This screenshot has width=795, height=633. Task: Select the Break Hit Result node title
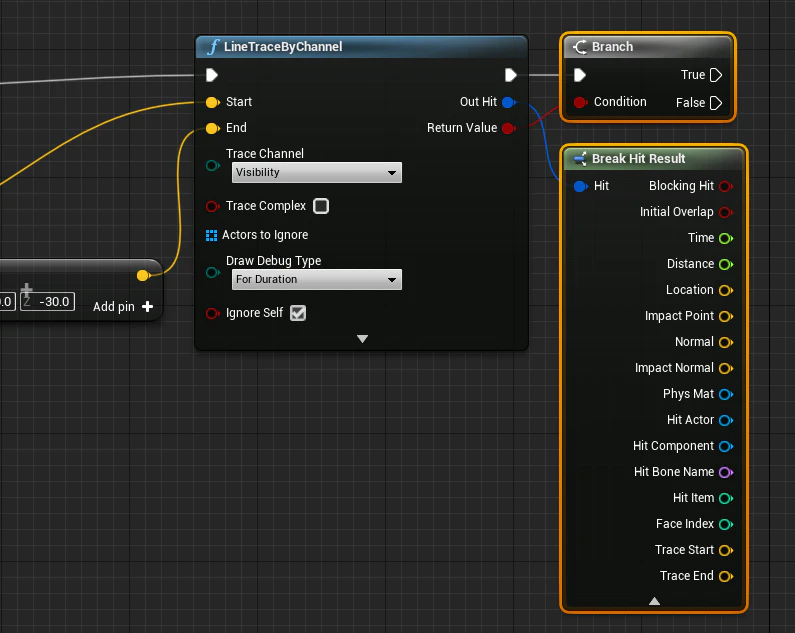(638, 159)
